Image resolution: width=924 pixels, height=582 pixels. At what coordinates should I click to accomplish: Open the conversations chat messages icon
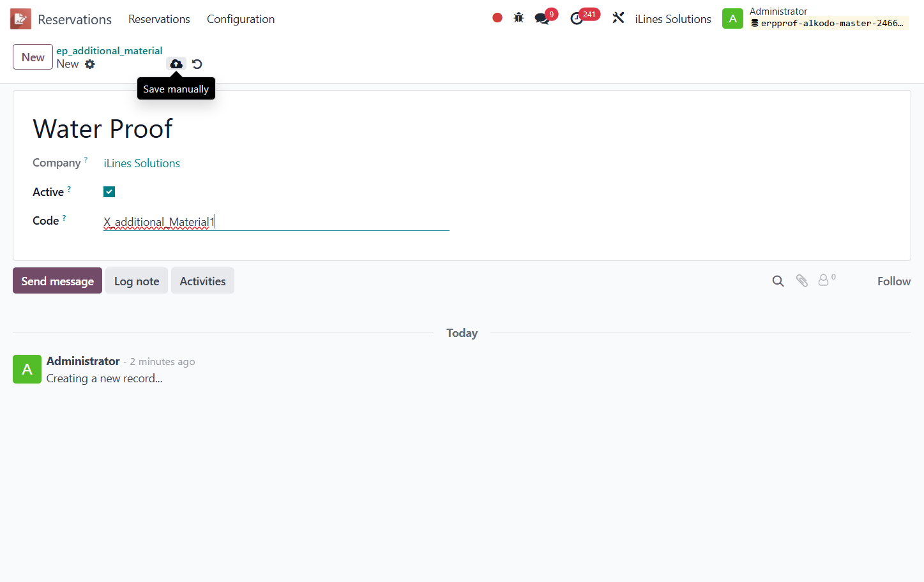(x=542, y=19)
